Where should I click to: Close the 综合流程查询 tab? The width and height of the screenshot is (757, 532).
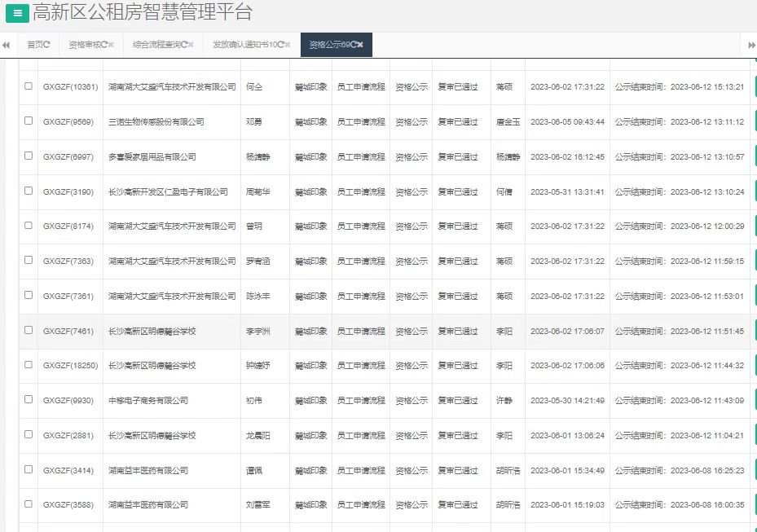192,45
